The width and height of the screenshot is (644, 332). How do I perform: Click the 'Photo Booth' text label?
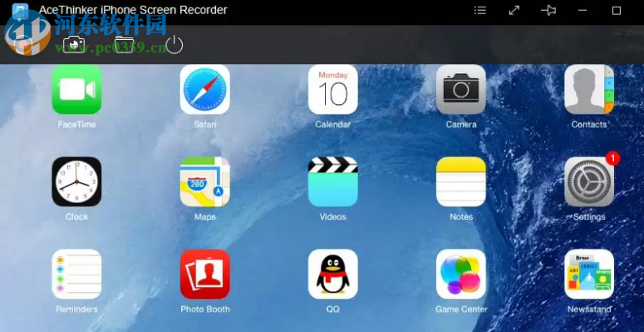(205, 309)
